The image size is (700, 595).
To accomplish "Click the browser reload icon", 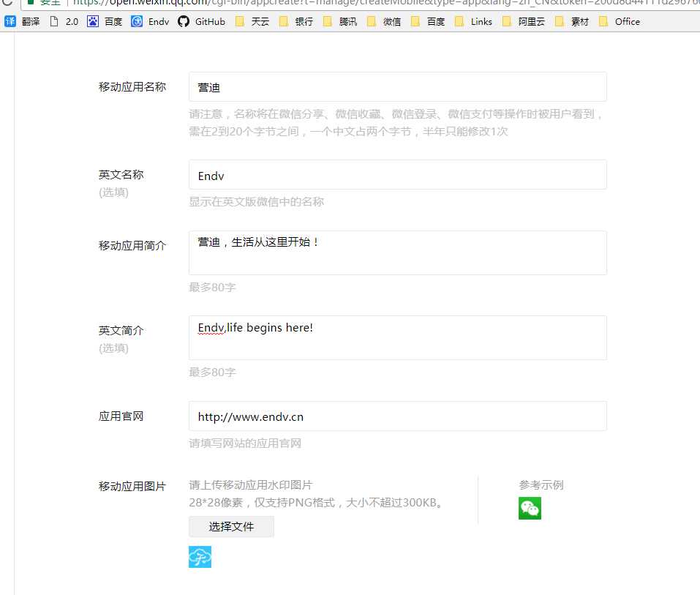I will pos(7,1).
